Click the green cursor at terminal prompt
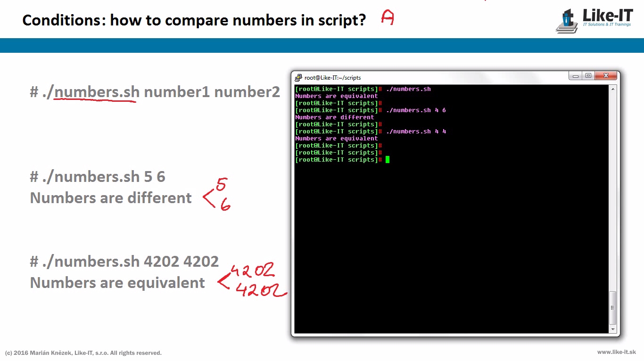 [x=388, y=160]
